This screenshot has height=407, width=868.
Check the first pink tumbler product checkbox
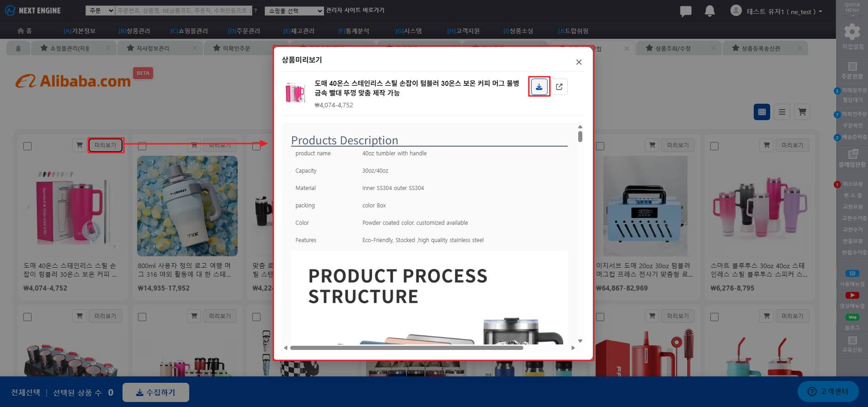pyautogui.click(x=27, y=146)
